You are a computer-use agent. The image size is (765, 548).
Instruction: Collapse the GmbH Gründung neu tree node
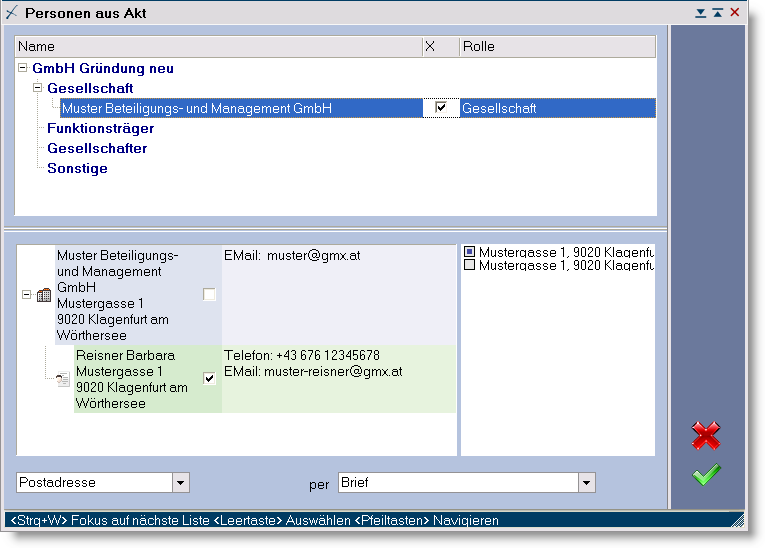[22, 68]
